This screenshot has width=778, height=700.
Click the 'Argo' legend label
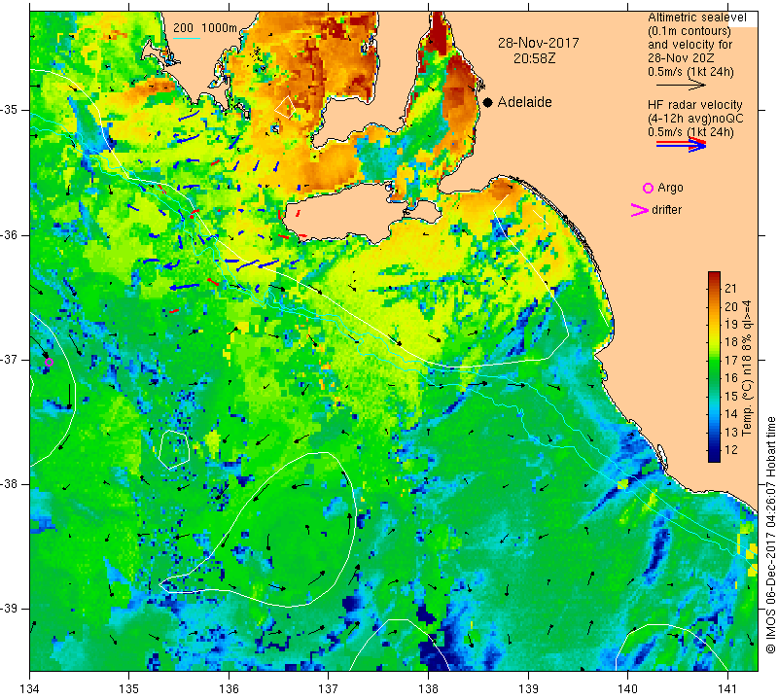point(670,188)
